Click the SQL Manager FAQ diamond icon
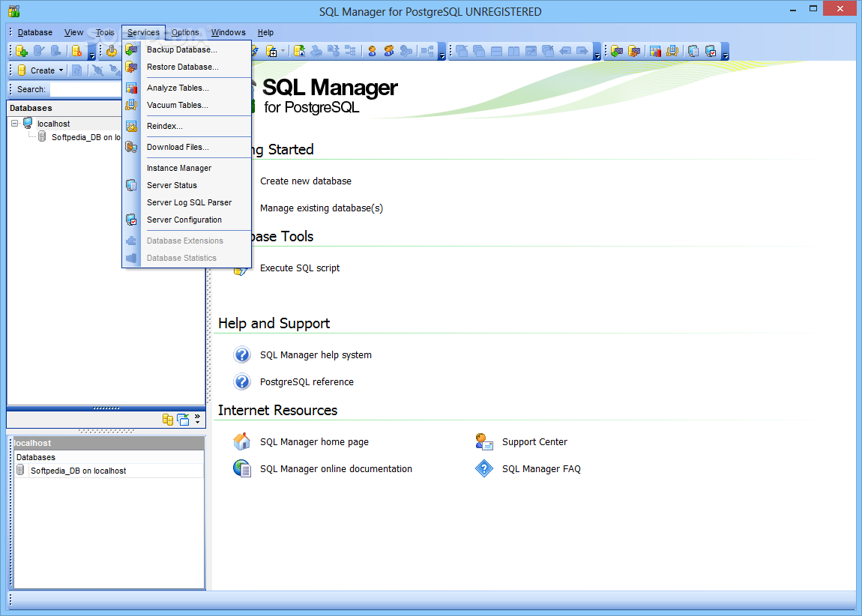This screenshot has height=616, width=862. click(x=483, y=468)
